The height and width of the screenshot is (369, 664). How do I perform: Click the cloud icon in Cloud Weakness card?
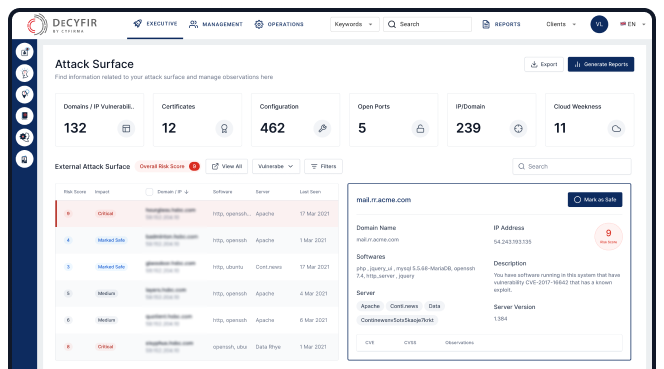[616, 128]
